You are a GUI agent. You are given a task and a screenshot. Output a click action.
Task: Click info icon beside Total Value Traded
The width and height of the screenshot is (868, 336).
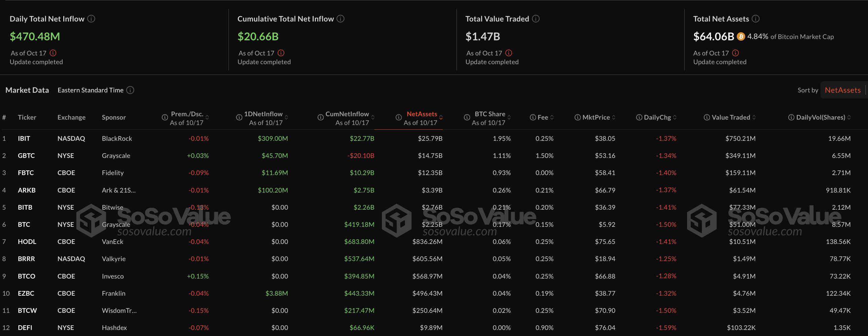(536, 19)
